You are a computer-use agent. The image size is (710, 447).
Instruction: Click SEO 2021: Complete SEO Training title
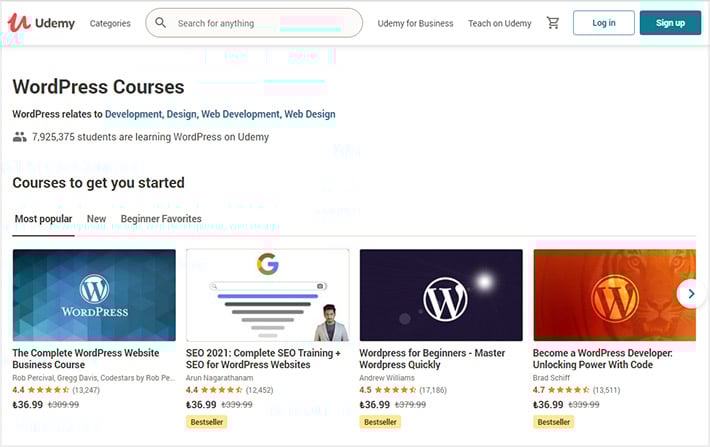click(x=263, y=359)
